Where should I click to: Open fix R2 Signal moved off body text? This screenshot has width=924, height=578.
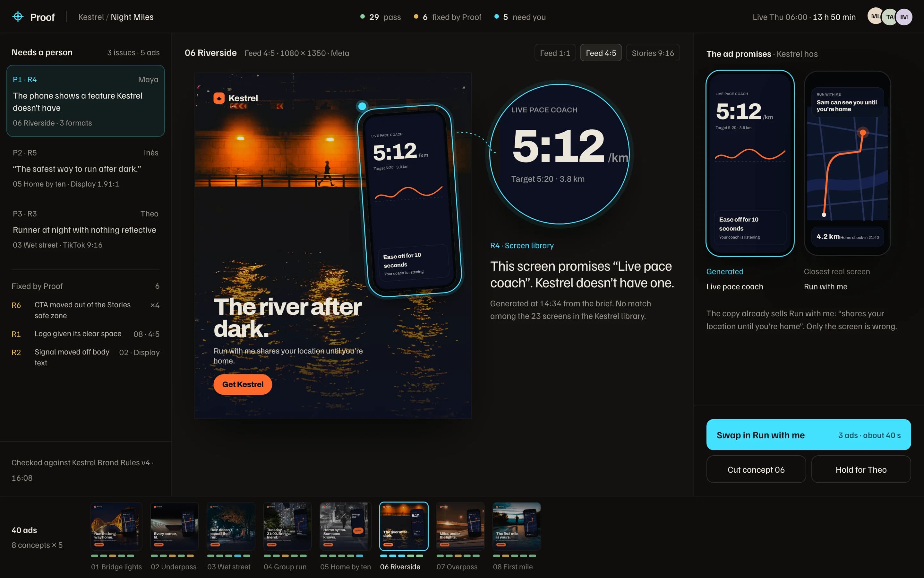(x=86, y=357)
